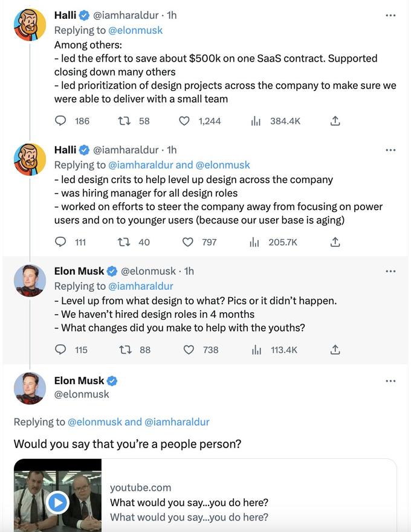Image resolution: width=411 pixels, height=532 pixels.
Task: Open the three-dot menu on Elon Musk's reply
Action: click(x=391, y=271)
